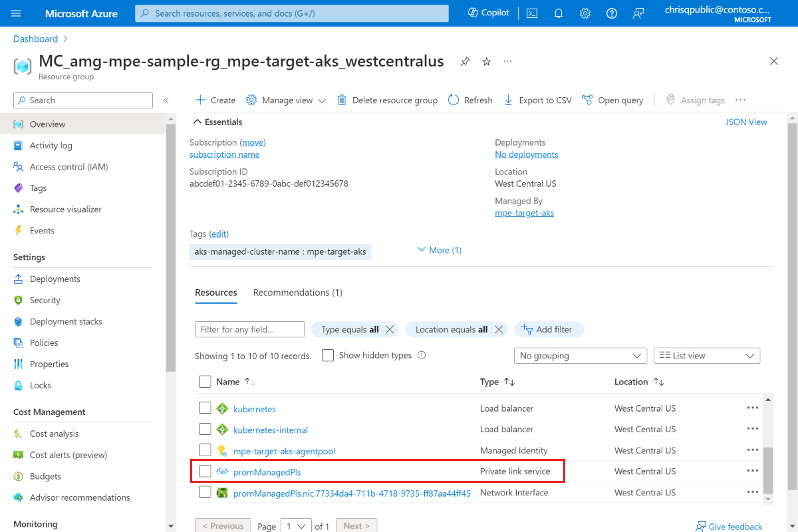Image resolution: width=798 pixels, height=532 pixels.
Task: Click Open query
Action: point(612,100)
